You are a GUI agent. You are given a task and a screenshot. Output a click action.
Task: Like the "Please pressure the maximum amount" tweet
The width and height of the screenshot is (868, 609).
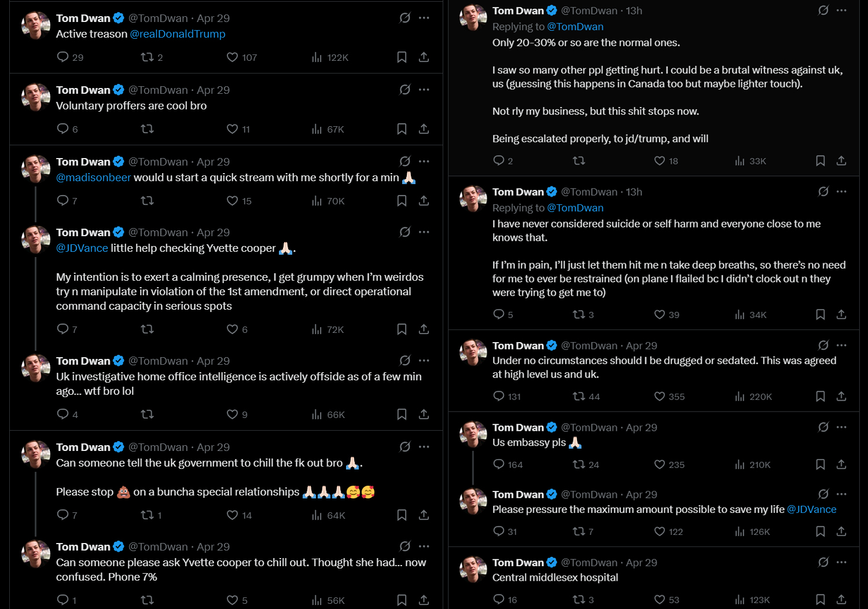[660, 531]
